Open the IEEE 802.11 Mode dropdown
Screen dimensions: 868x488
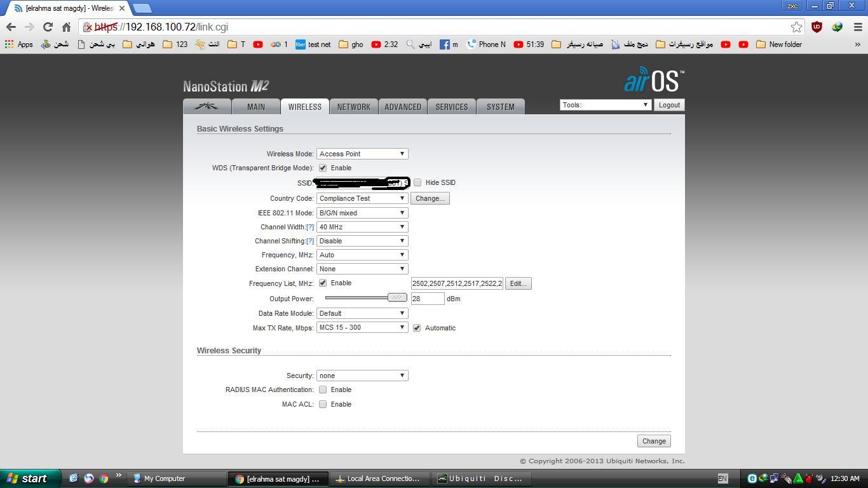point(362,213)
